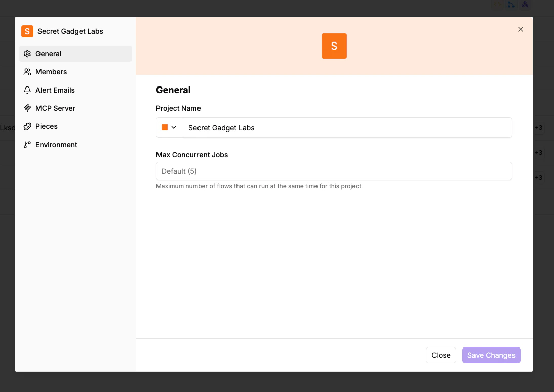Click the Max Concurrent Jobs field
The width and height of the screenshot is (554, 392).
(x=334, y=171)
